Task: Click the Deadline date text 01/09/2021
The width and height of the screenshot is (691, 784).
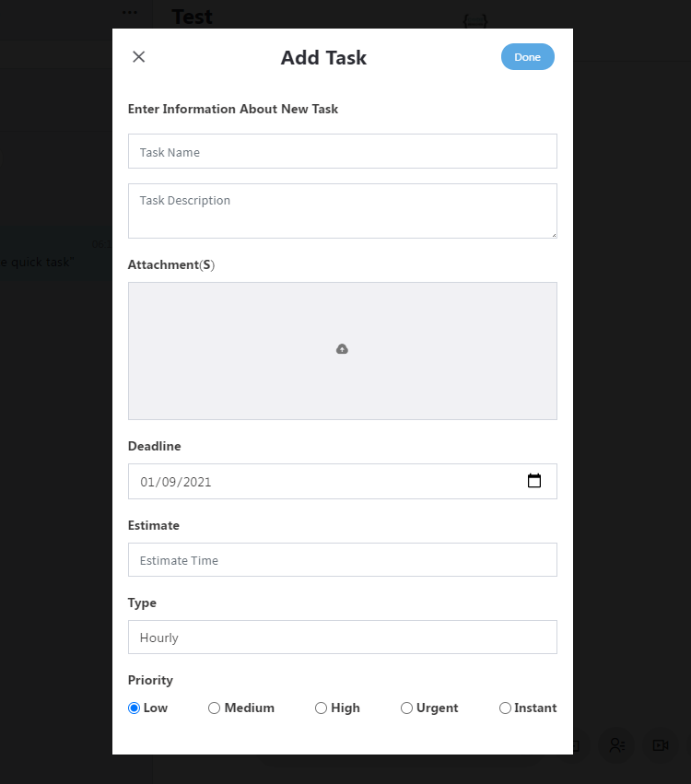Action: click(175, 482)
